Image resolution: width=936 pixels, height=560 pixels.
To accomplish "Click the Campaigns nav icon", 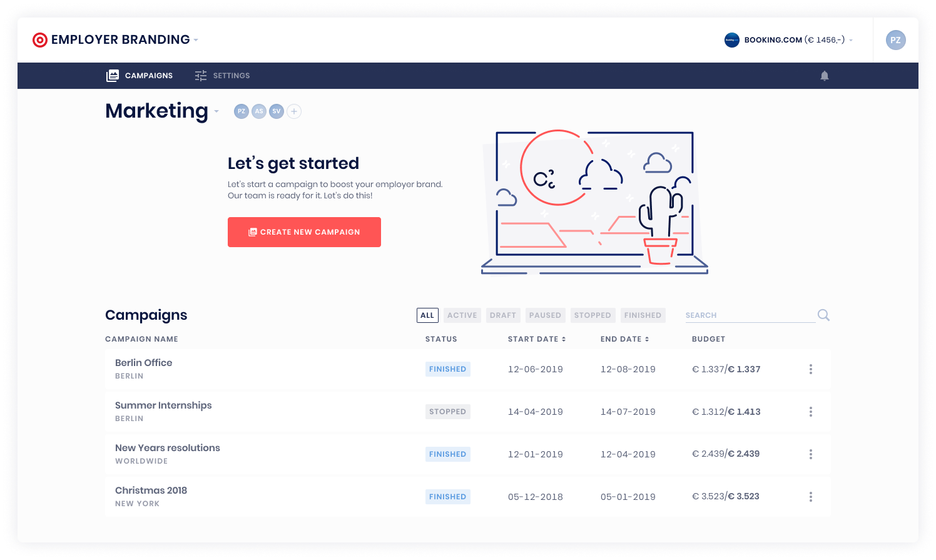I will coord(113,76).
